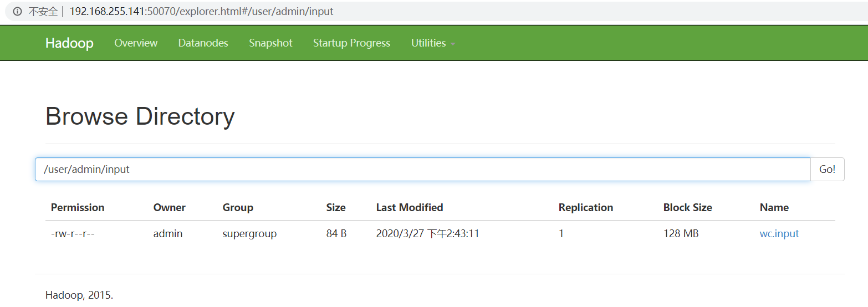
Task: Click the Permission column header
Action: [78, 208]
